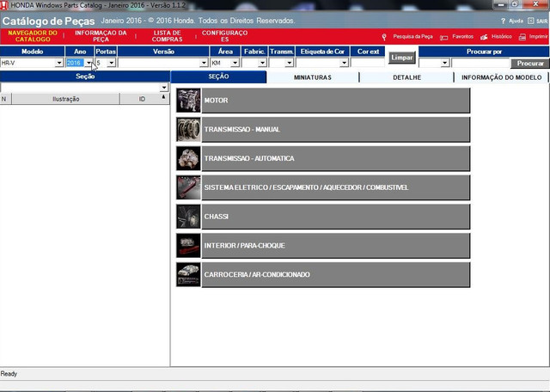Click the Ajuda question mark icon

coord(503,21)
